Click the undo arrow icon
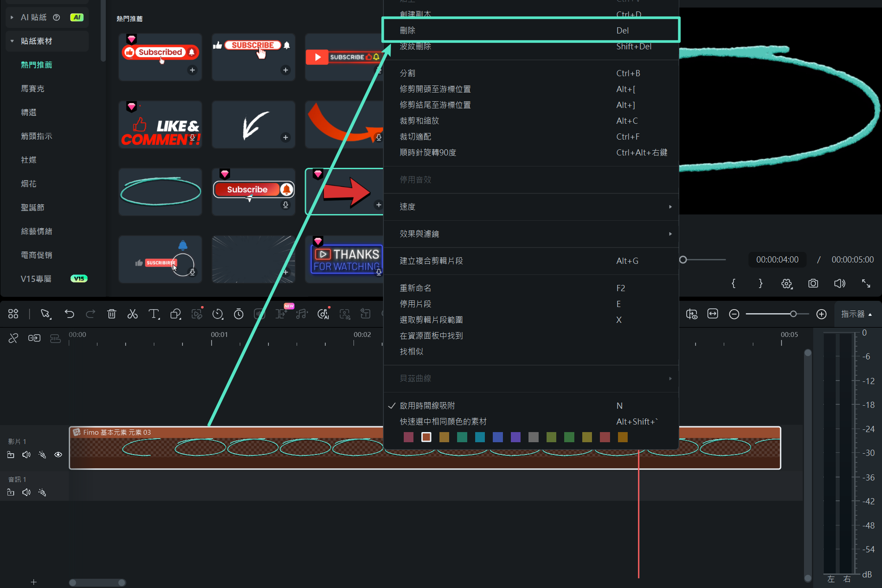The height and width of the screenshot is (588, 882). tap(69, 314)
